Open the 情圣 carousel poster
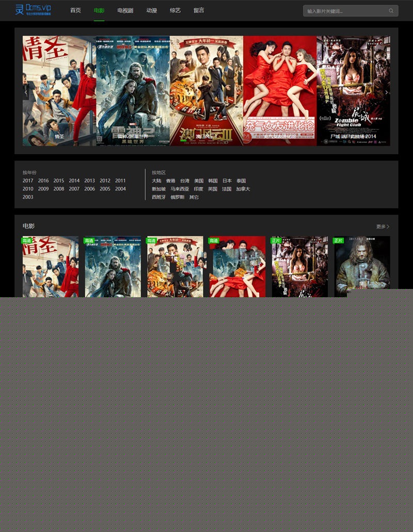Screen dimensions: 413x532 tap(59, 91)
